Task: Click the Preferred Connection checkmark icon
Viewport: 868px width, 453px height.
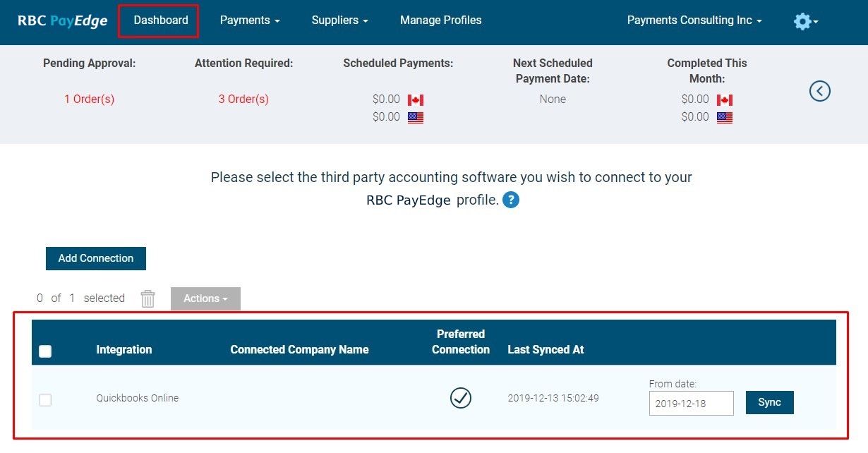Action: pyautogui.click(x=461, y=398)
